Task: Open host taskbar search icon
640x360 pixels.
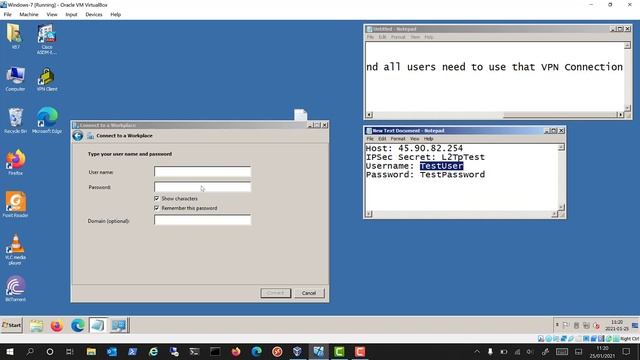Action: tap(30, 351)
